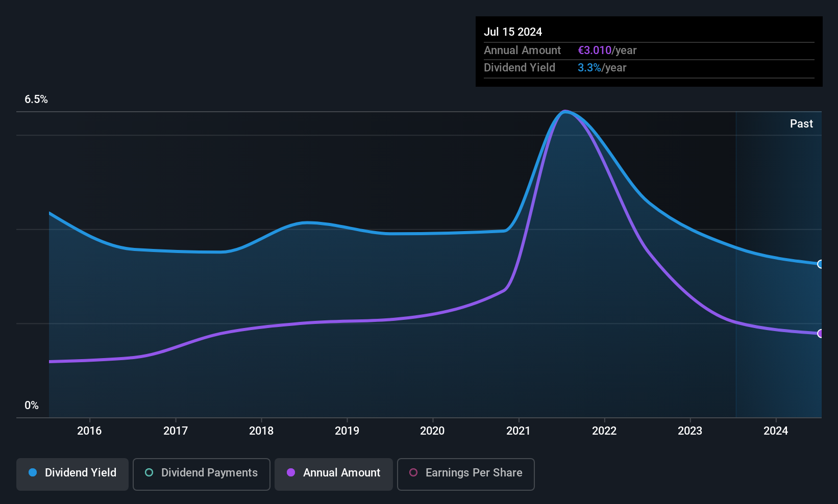Screen dimensions: 838x504
Task: Click the 3.3%/year dividend yield value
Action: (x=602, y=67)
